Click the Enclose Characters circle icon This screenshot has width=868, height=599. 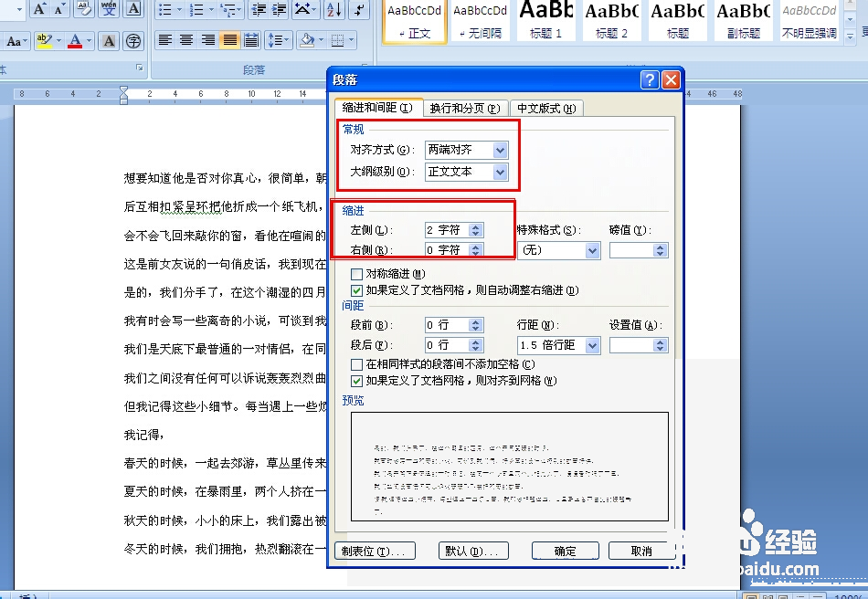[x=133, y=41]
